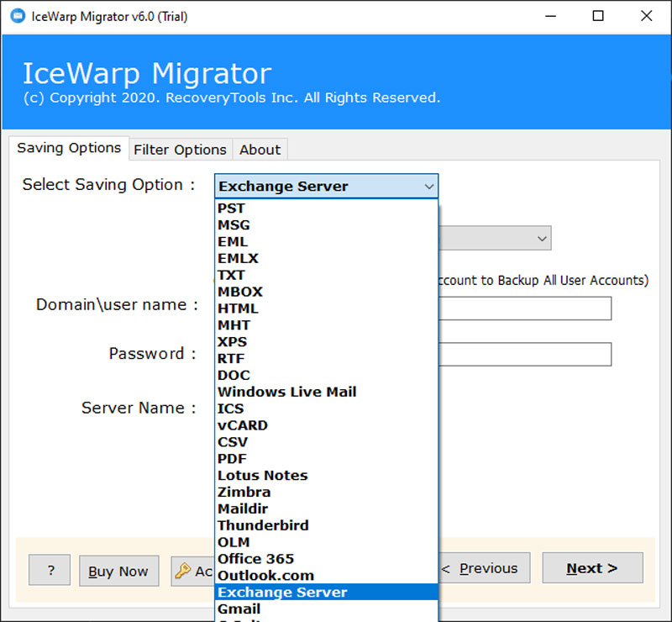672x622 pixels.
Task: Pick EMLX format in the dropdown list
Action: [326, 259]
